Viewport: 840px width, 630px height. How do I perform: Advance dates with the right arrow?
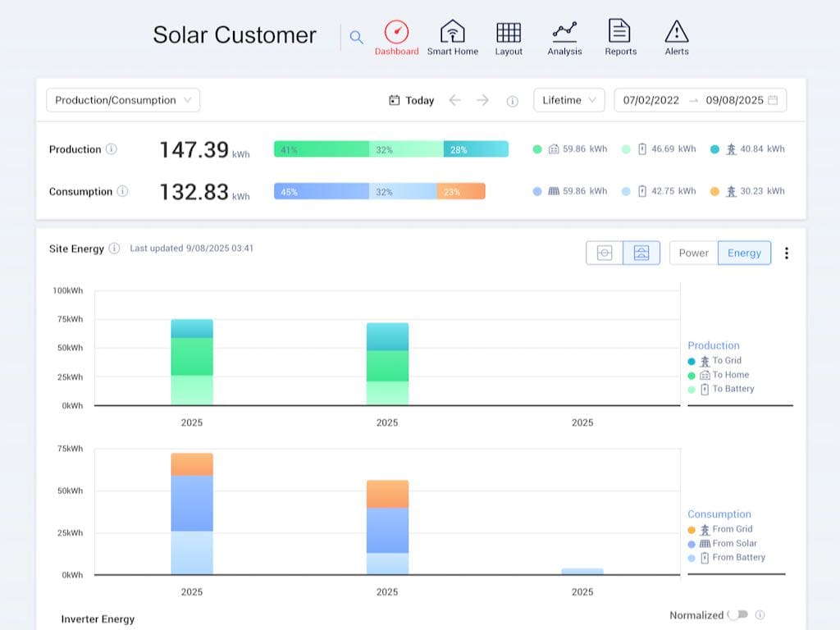tap(483, 100)
